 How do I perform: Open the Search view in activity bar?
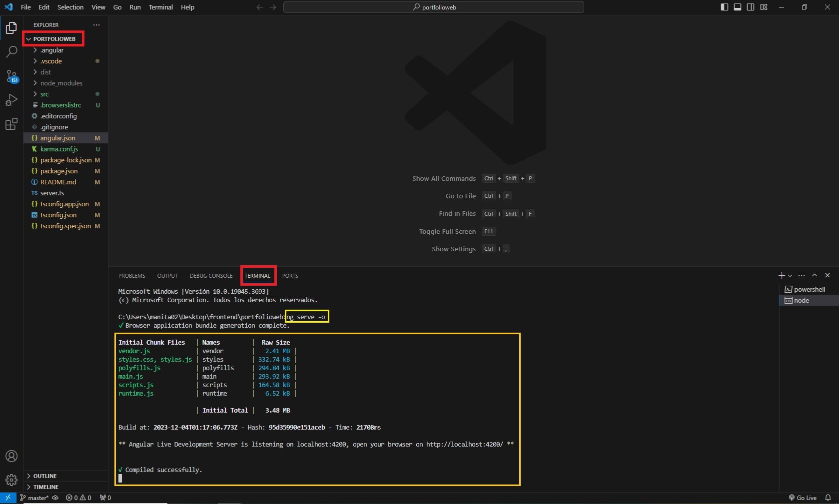[x=11, y=52]
